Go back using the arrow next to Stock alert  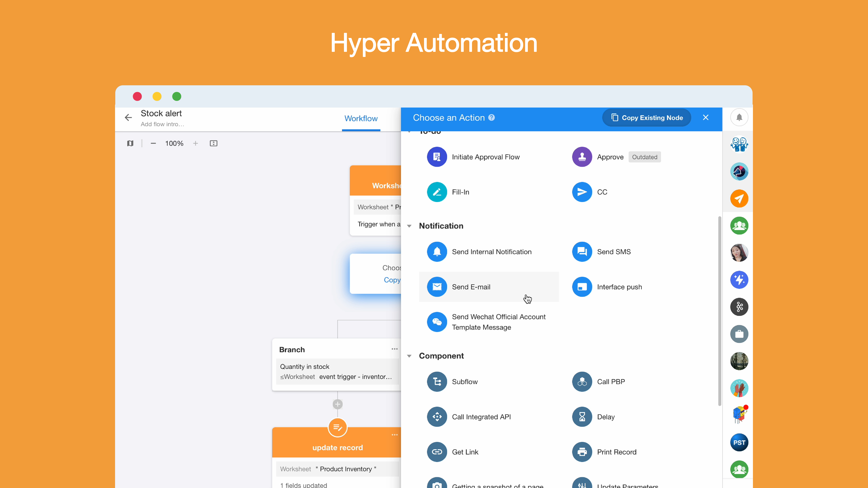(128, 117)
